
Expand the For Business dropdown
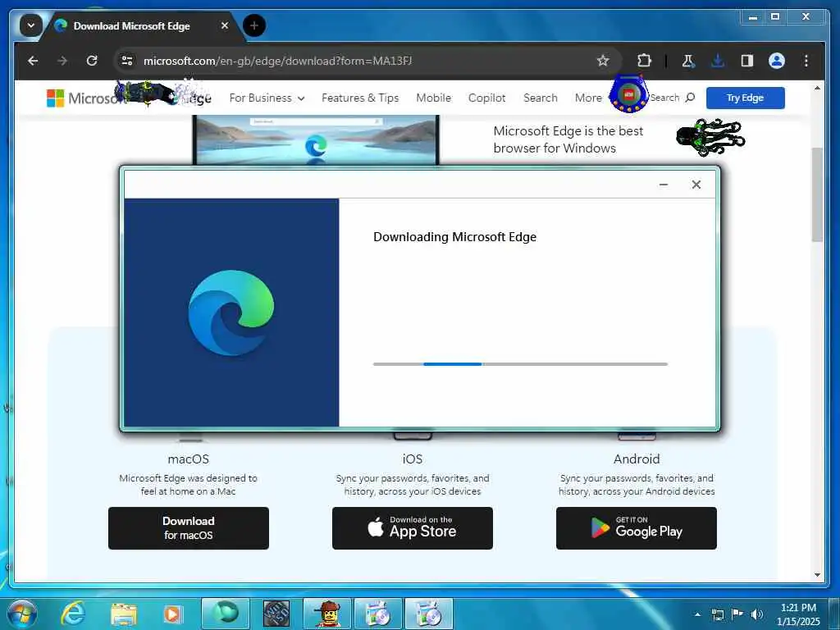click(267, 98)
